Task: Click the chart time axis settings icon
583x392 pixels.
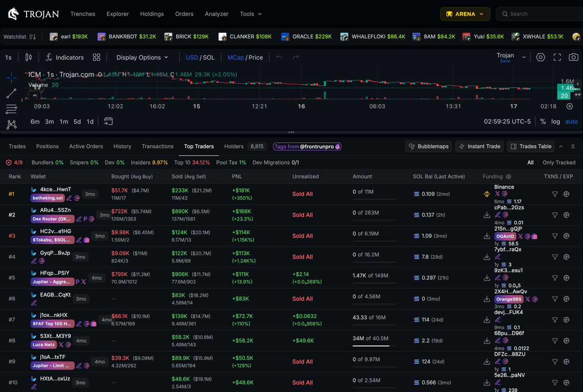Action: (x=569, y=106)
